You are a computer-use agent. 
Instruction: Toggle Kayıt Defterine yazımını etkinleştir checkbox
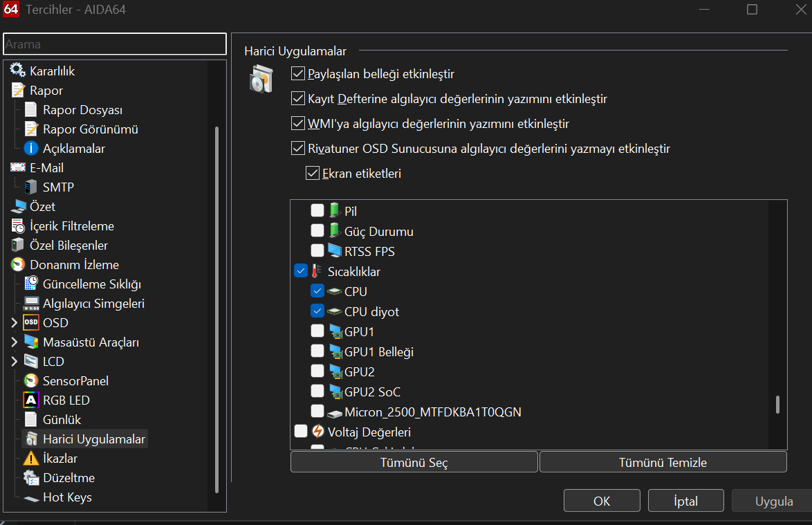coord(298,98)
